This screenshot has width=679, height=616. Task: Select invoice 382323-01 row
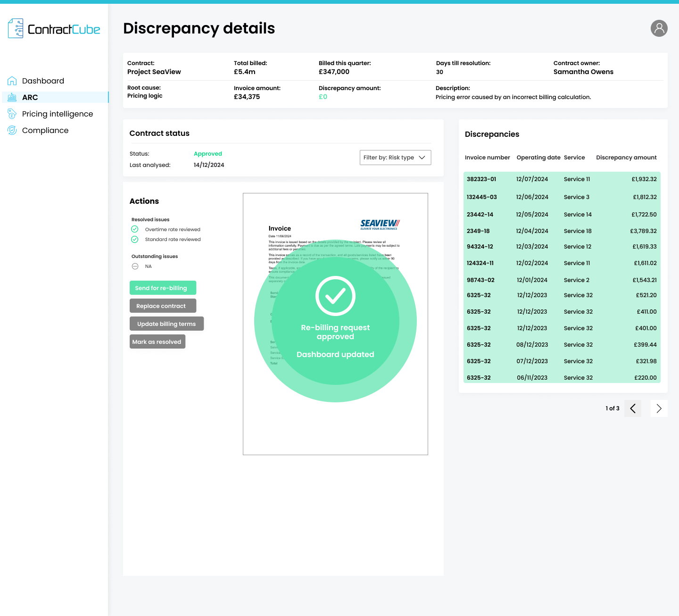coord(562,179)
